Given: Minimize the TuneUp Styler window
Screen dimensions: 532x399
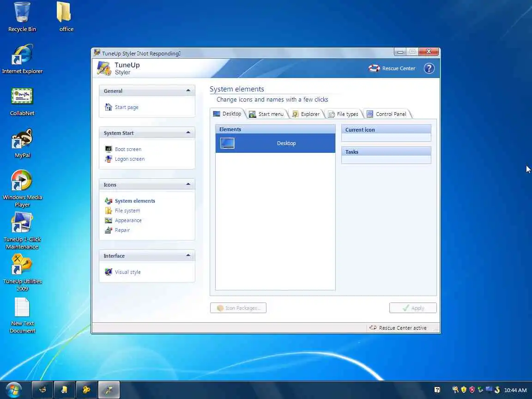Looking at the screenshot, I should [x=400, y=52].
